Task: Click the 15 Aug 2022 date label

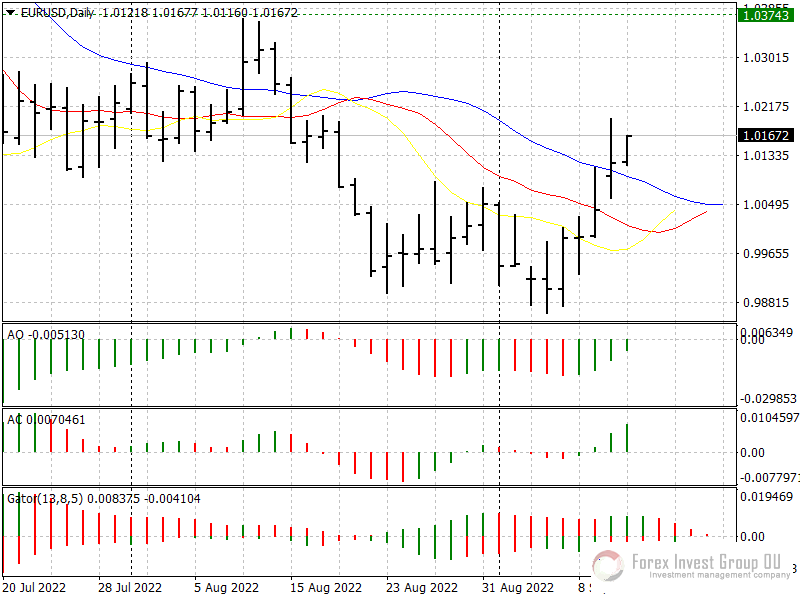Action: pyautogui.click(x=325, y=587)
